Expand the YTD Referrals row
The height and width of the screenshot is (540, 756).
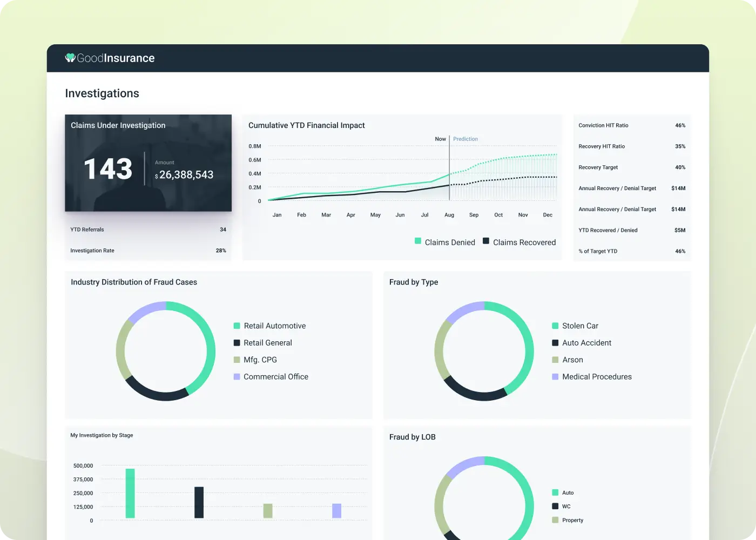tap(148, 230)
